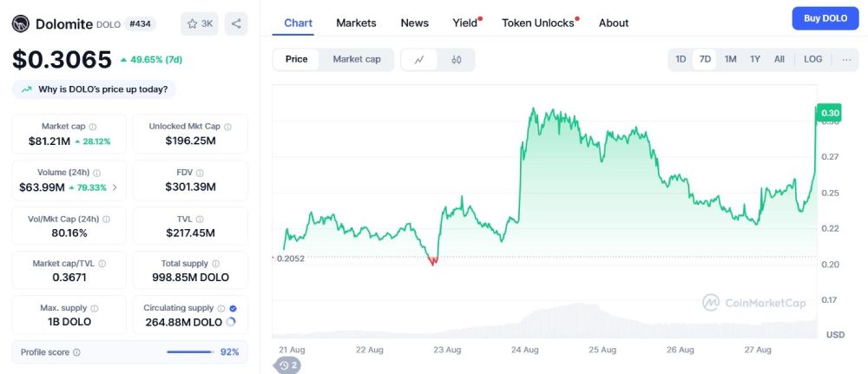
Task: Click the star watchlist 3K button
Action: coord(200,23)
